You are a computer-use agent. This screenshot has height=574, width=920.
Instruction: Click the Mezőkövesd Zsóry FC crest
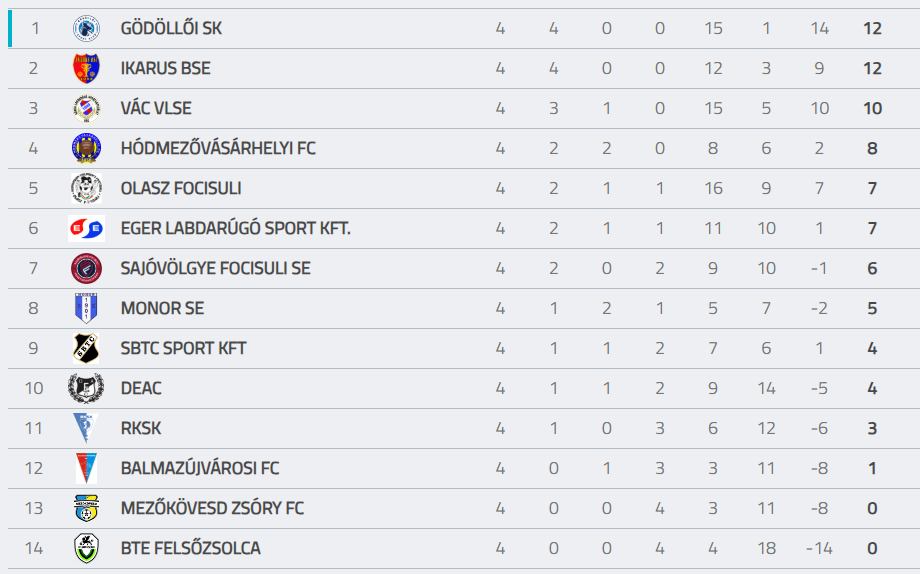tap(86, 508)
